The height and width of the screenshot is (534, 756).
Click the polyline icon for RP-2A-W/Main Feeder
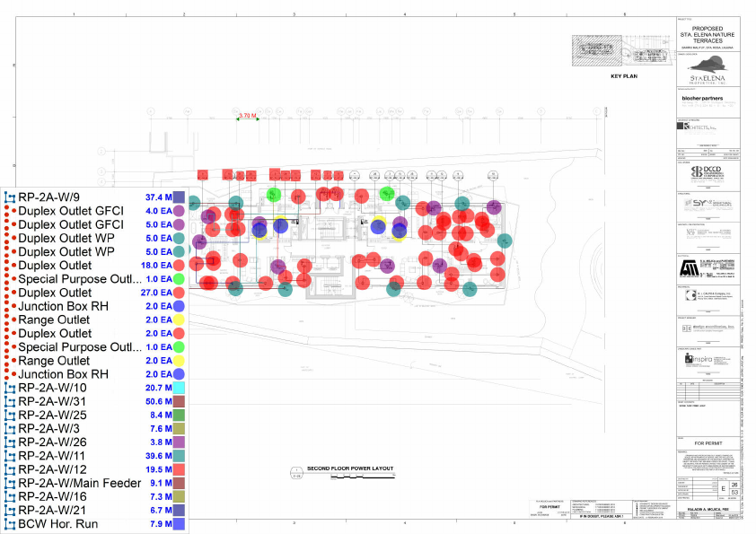tap(11, 483)
